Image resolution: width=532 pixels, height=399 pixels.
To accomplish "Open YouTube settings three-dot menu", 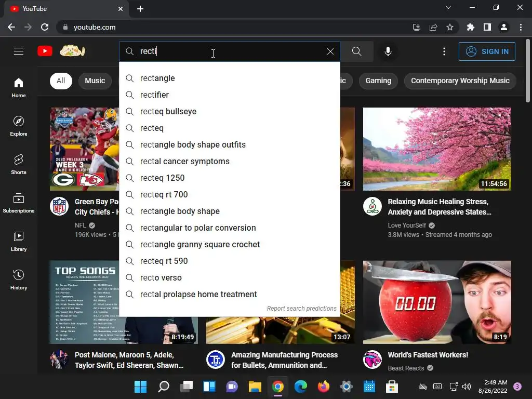I will pos(444,51).
